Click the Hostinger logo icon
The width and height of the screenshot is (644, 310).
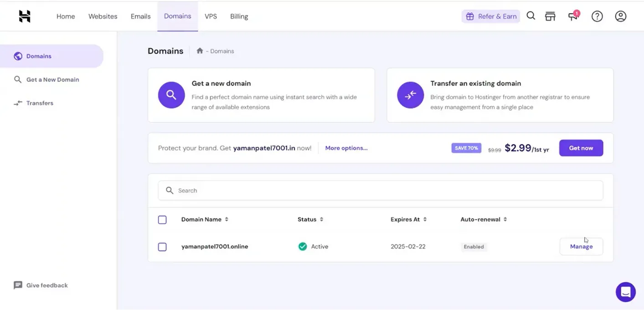(25, 16)
